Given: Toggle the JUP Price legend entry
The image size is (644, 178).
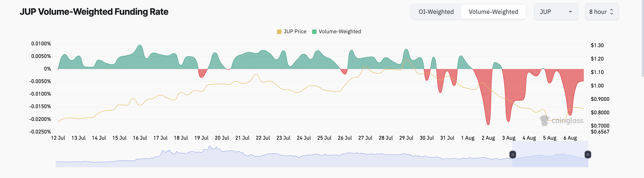Looking at the screenshot, I should [292, 32].
